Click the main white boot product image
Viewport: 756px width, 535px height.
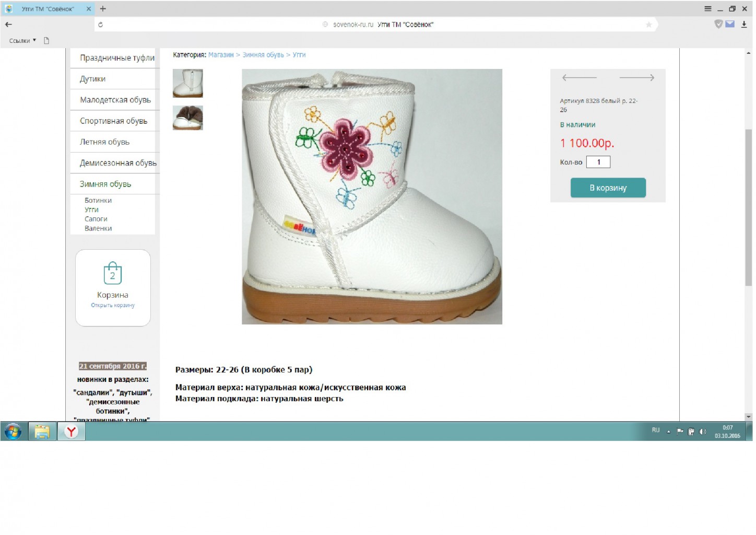coord(372,196)
